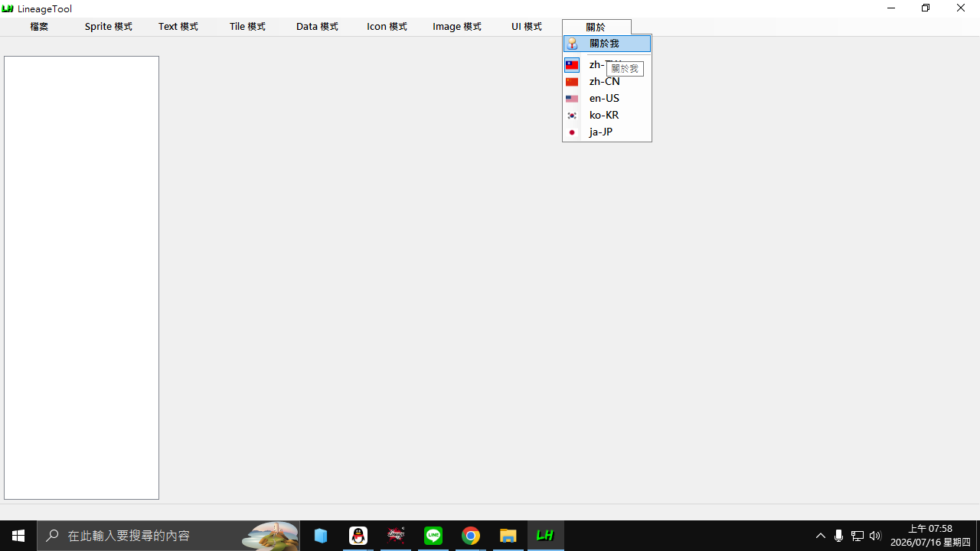Viewport: 980px width, 551px height.
Task: Show hidden system tray icons
Action: coord(821,536)
